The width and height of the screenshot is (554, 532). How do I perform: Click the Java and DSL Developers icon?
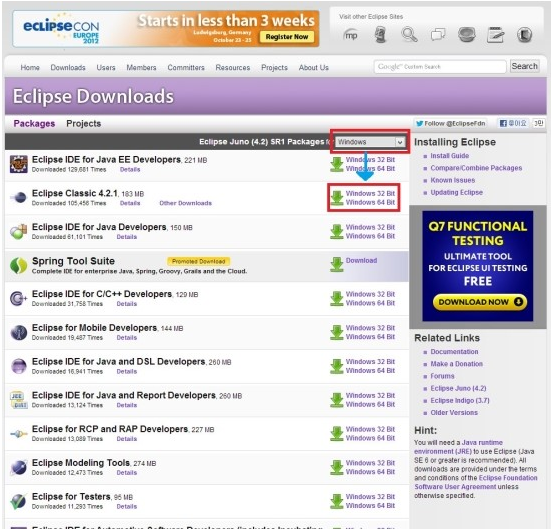point(19,366)
